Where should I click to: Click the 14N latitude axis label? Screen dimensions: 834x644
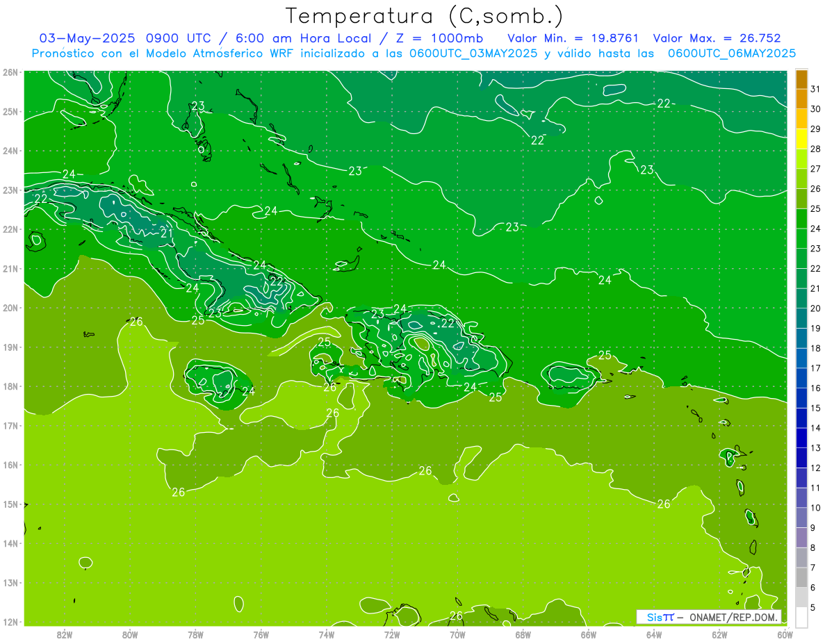click(10, 543)
